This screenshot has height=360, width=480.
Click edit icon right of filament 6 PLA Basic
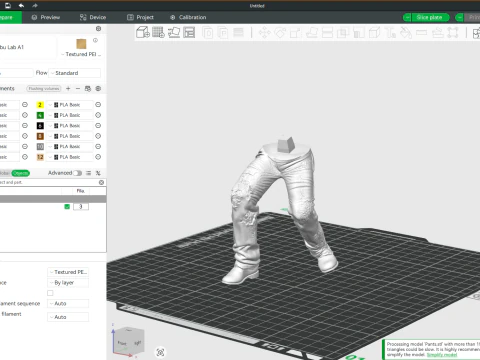[x=98, y=126]
